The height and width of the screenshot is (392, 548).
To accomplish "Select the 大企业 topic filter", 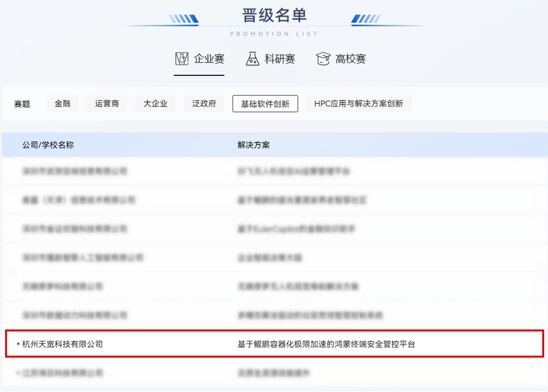I will (155, 103).
